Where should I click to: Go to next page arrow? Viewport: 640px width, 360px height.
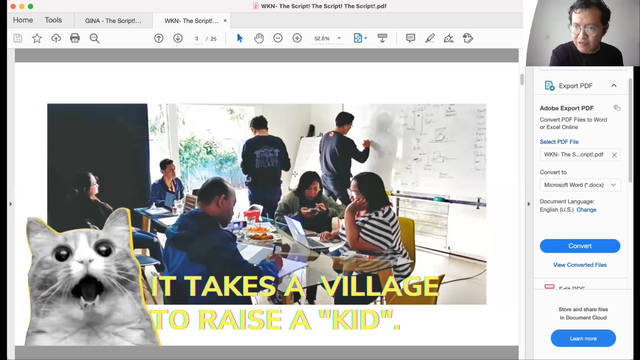(x=178, y=38)
